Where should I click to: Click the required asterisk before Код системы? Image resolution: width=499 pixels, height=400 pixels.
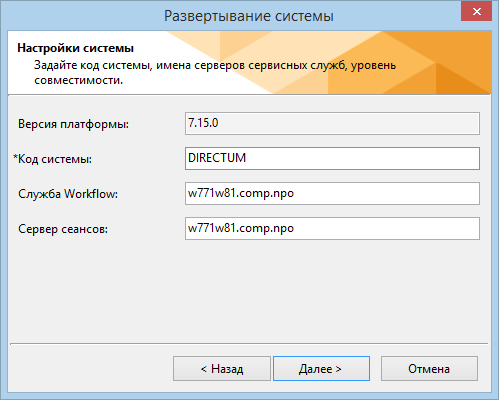(x=15, y=157)
